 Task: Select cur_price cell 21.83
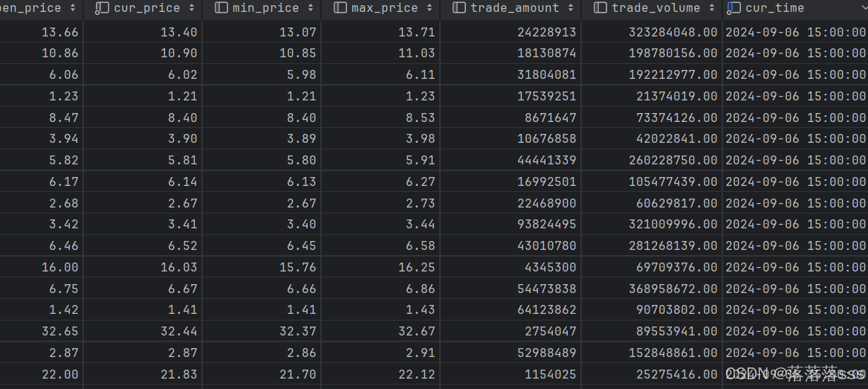[179, 374]
